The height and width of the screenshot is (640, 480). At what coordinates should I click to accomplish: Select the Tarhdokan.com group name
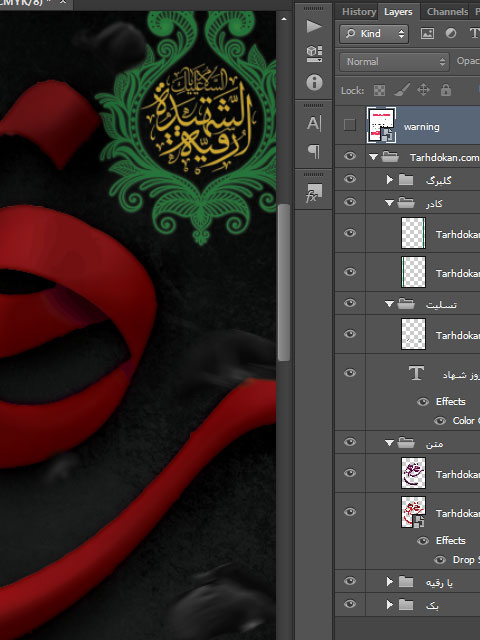(x=444, y=158)
